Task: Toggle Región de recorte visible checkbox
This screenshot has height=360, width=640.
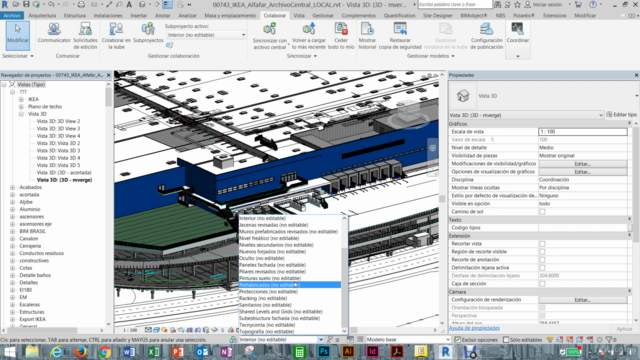Action: (542, 252)
